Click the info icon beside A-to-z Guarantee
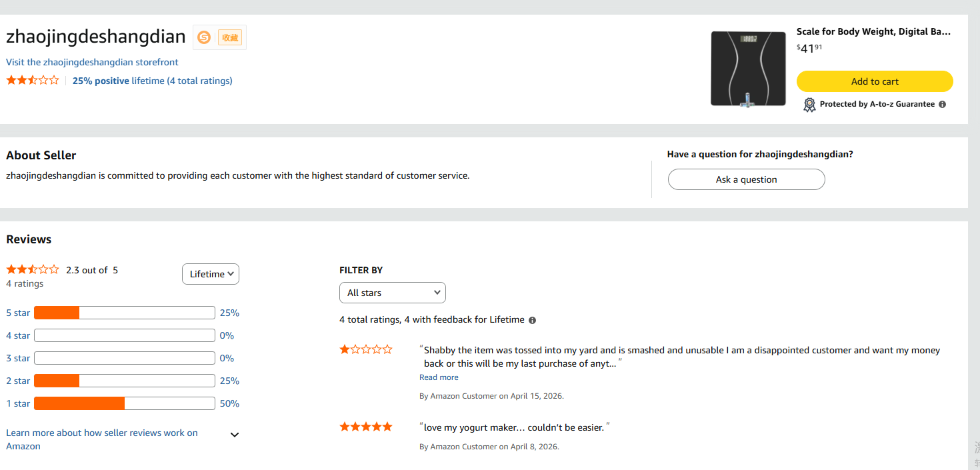Viewport: 980px width, 470px height. click(x=942, y=104)
